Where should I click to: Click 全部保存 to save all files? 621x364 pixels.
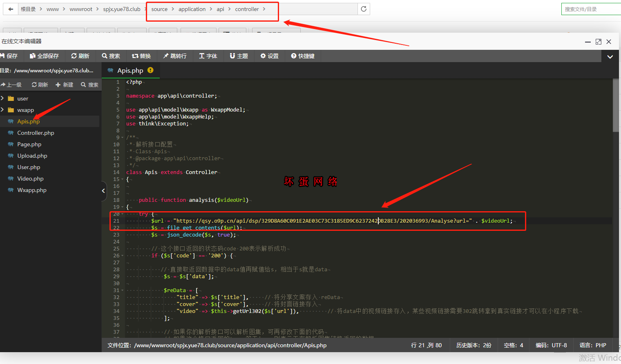[x=44, y=56]
